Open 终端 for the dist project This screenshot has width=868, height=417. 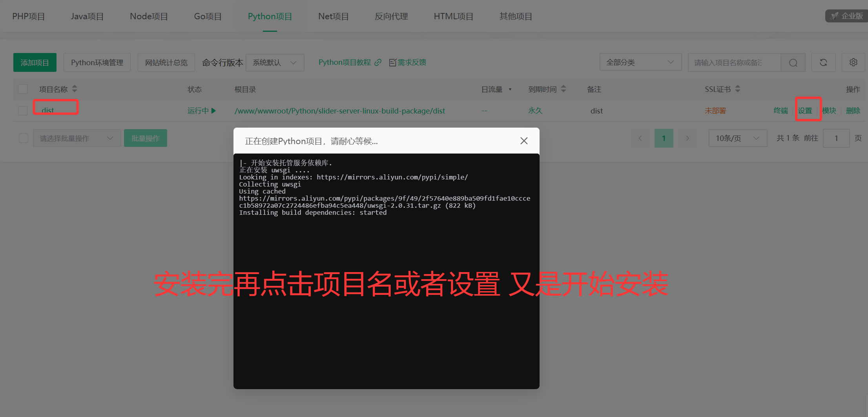click(780, 111)
